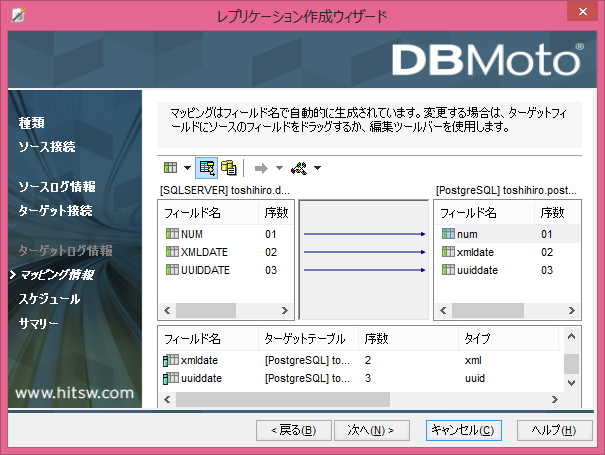Click the < 戻る(B) button

coord(294,430)
